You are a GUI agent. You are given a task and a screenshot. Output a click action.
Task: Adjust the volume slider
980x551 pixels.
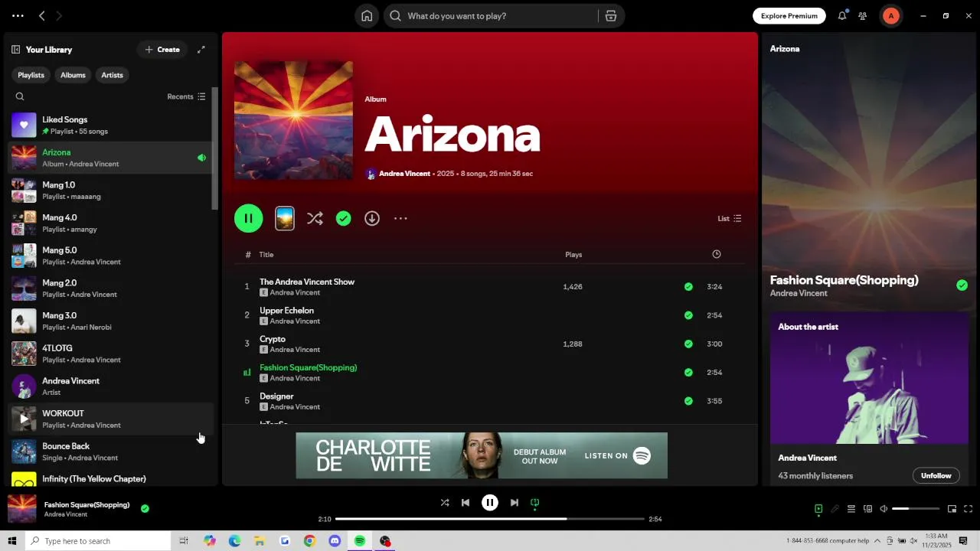click(916, 509)
